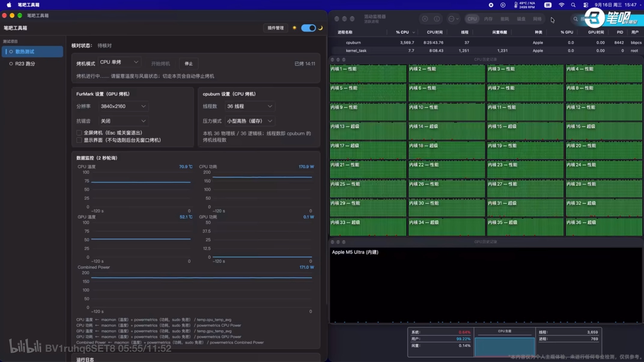The image size is (644, 362).
Task: Open the ellipsis more-actions menu in Activity Monitor
Action: tap(453, 19)
